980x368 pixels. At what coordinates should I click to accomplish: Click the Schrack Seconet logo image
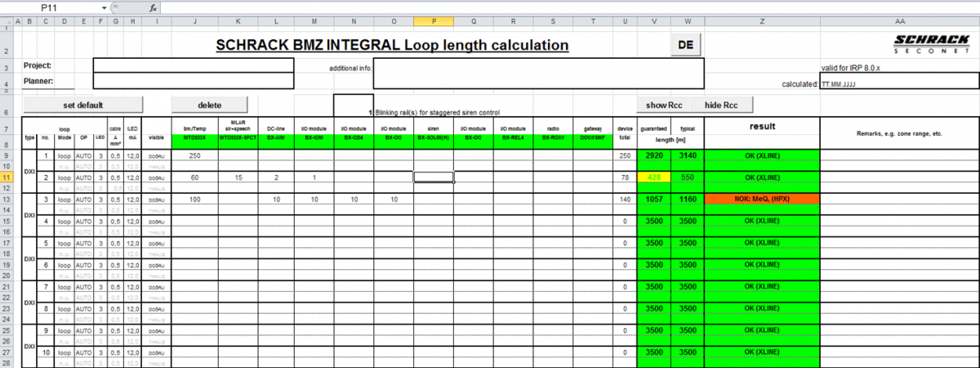930,43
